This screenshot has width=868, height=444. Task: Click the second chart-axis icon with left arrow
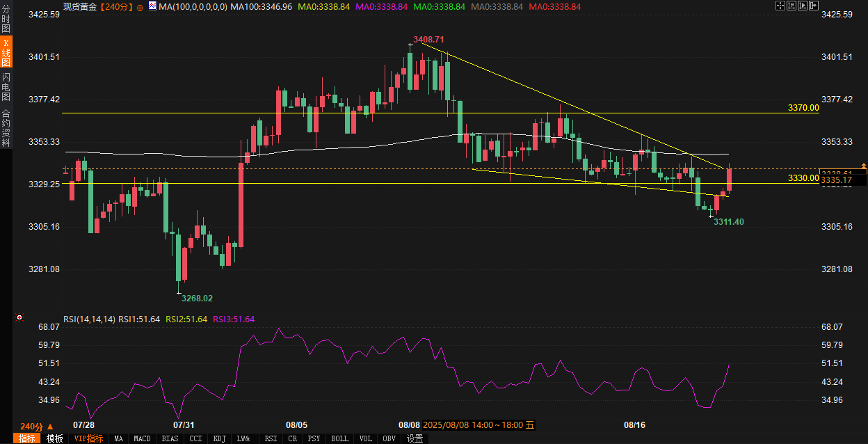point(791,6)
